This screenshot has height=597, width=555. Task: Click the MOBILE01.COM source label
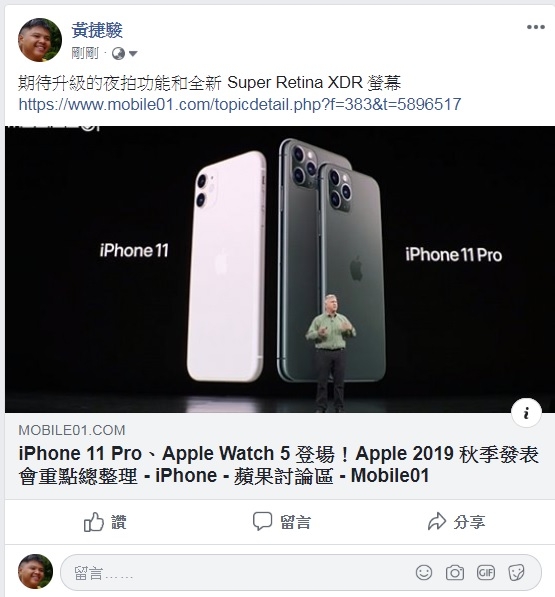point(72,430)
